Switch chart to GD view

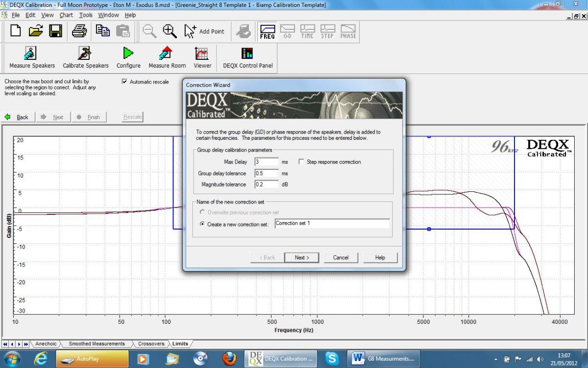coord(287,32)
